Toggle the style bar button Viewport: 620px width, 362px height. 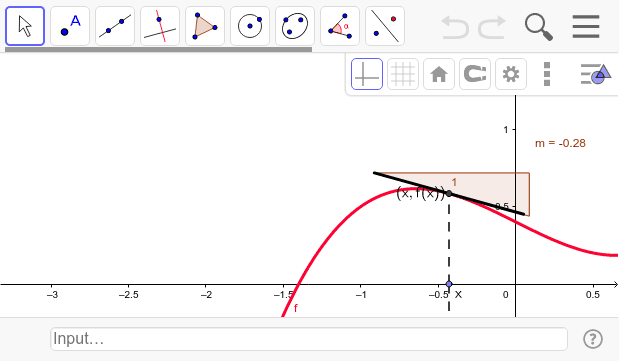coord(595,74)
